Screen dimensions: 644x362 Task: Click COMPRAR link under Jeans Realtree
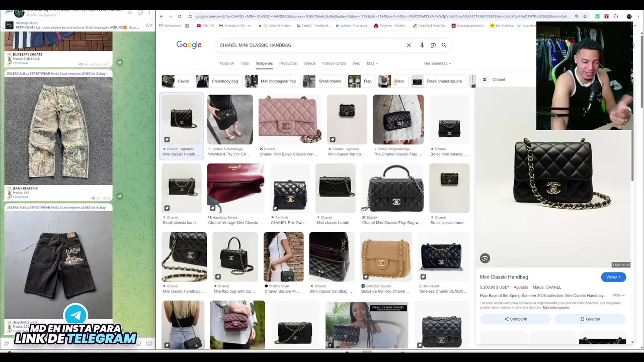[20, 197]
